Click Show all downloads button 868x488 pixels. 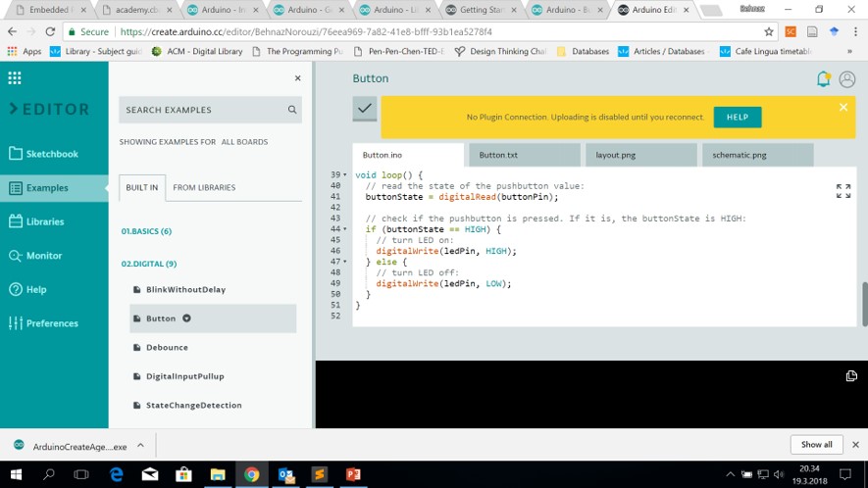point(817,444)
